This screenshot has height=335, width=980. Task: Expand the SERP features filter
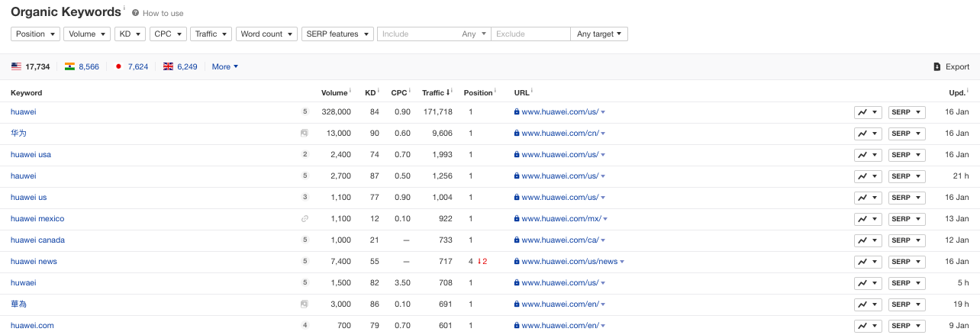point(337,34)
